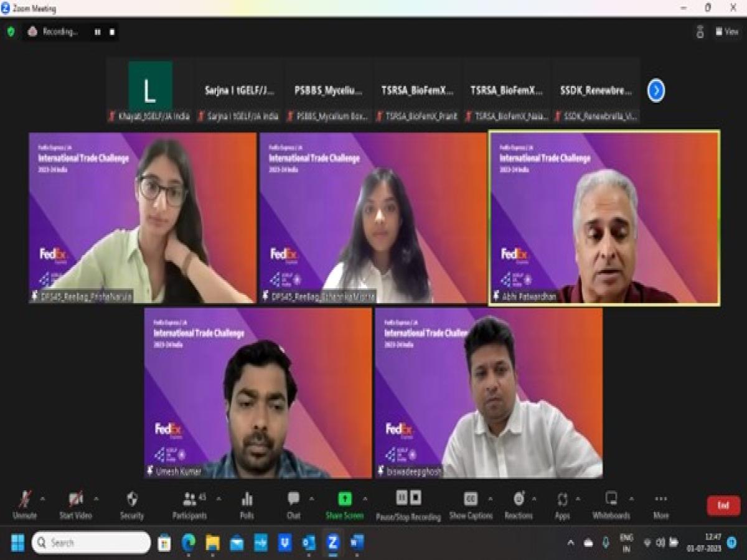Click the green encryption shield icon
Screen dimensions: 747x560
[11, 32]
